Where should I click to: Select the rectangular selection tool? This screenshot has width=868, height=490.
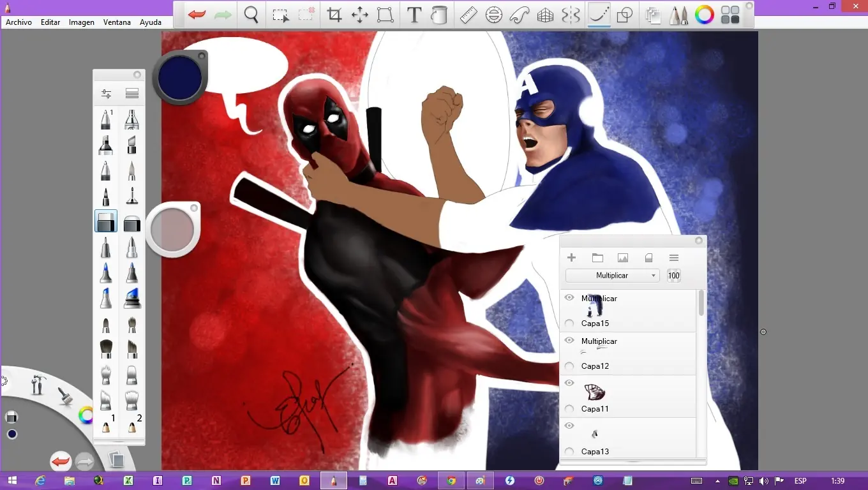click(280, 15)
